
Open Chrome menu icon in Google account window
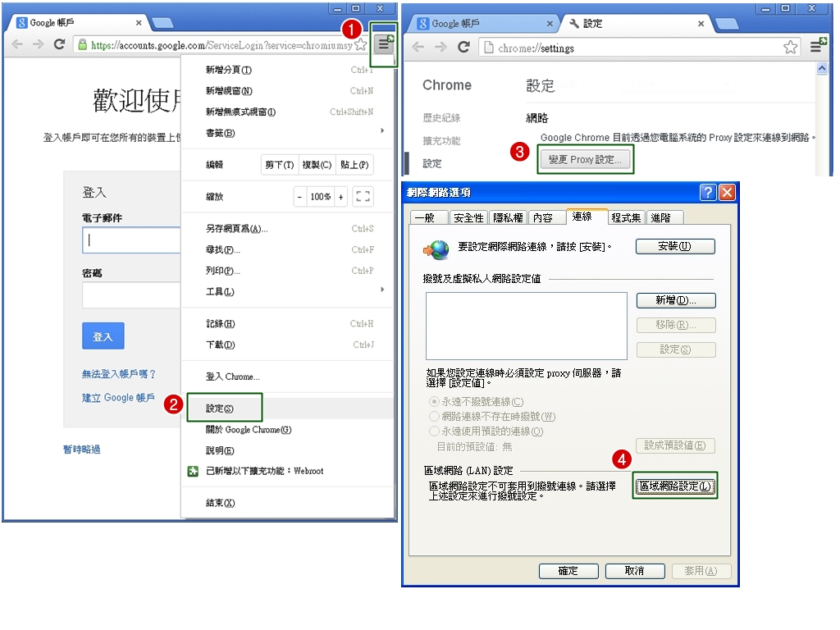tap(384, 44)
